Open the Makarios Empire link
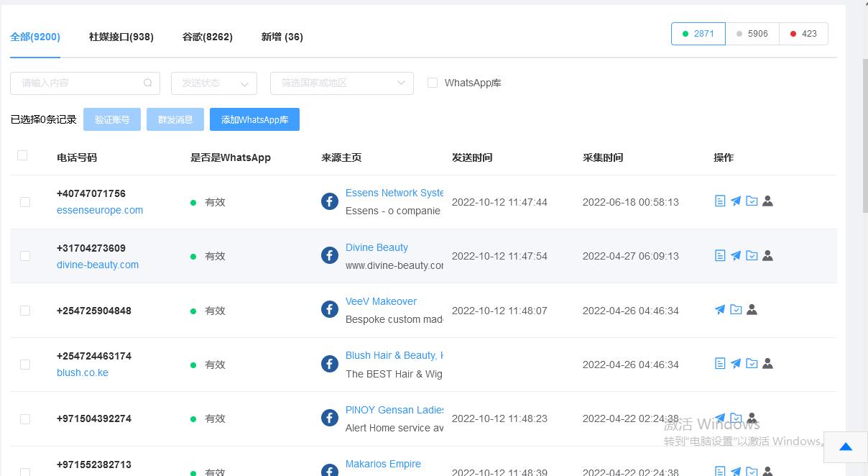 click(x=383, y=464)
